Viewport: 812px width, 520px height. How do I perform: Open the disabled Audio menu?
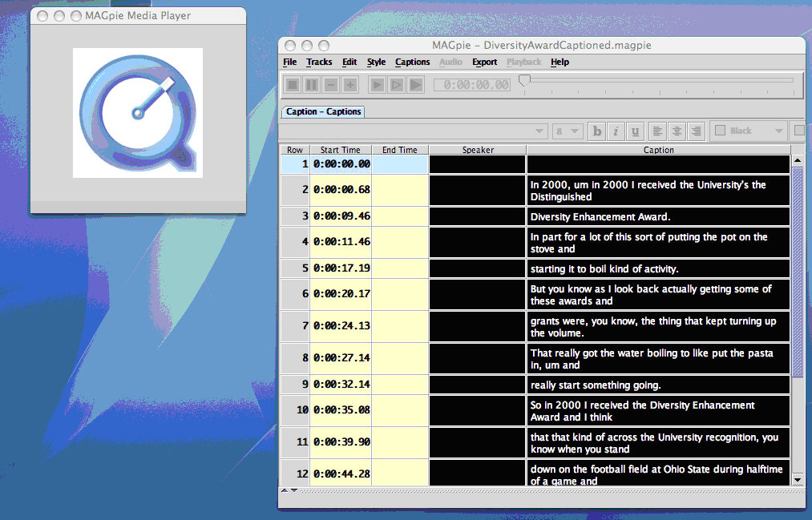(x=450, y=62)
